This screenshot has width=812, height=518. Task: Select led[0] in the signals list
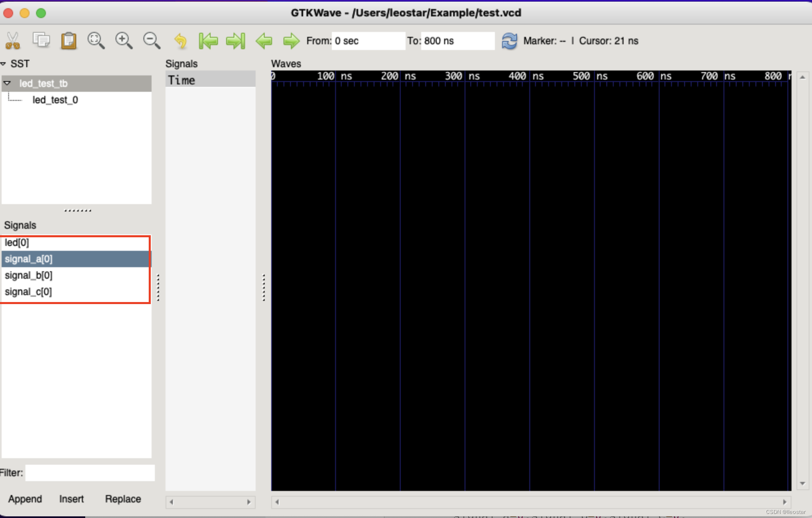76,243
